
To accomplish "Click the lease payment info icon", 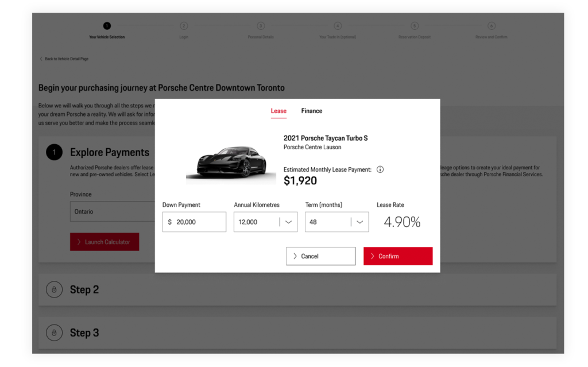I will 380,169.
